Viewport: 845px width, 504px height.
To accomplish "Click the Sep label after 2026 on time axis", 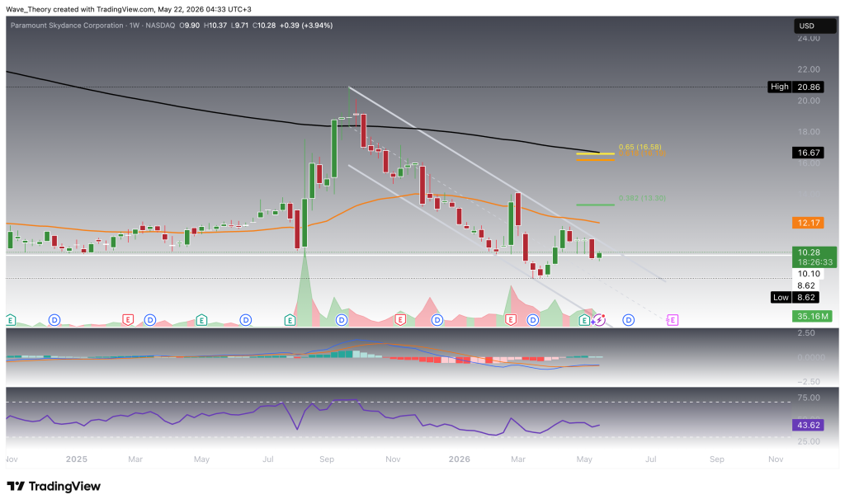I will click(717, 459).
